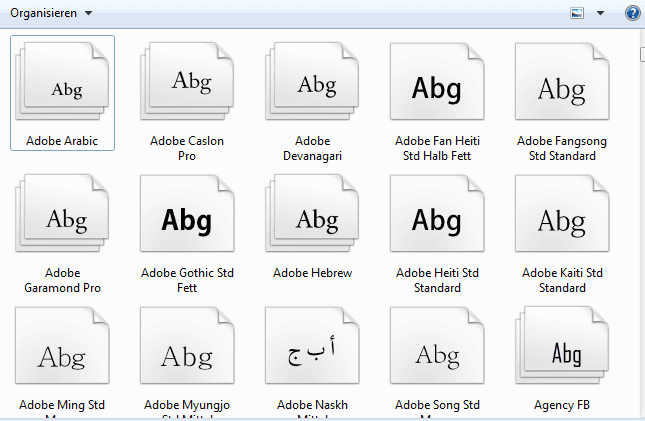The width and height of the screenshot is (645, 421).
Task: Click the 'Adobe Arabic' label text
Action: pos(62,141)
